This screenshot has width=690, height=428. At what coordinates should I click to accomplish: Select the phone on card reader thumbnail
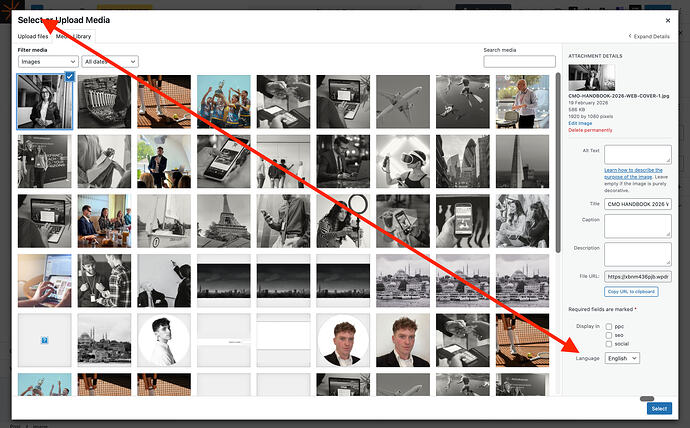[x=224, y=161]
